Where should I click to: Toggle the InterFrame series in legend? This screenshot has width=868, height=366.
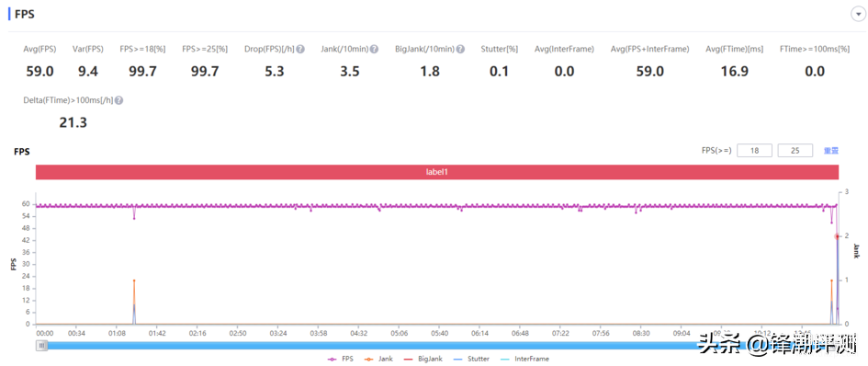pyautogui.click(x=524, y=360)
